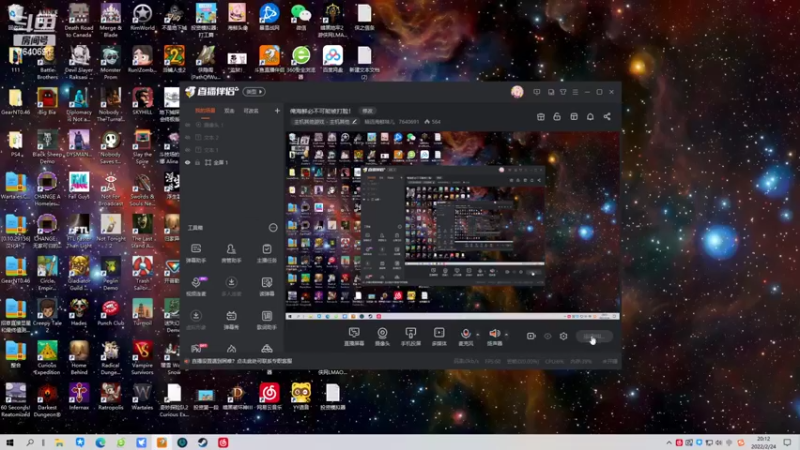The image size is (800, 450).
Task: Switch to the second scene tab
Action: (x=229, y=111)
